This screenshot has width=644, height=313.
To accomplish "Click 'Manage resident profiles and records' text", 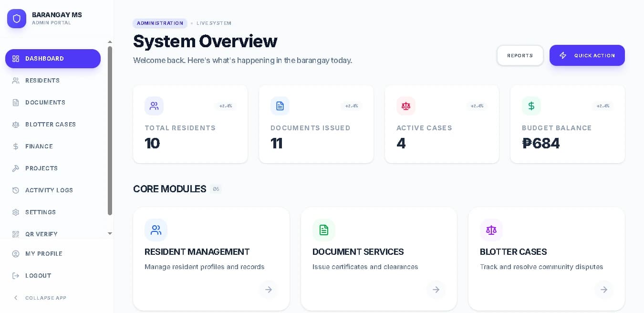I will coord(205,267).
